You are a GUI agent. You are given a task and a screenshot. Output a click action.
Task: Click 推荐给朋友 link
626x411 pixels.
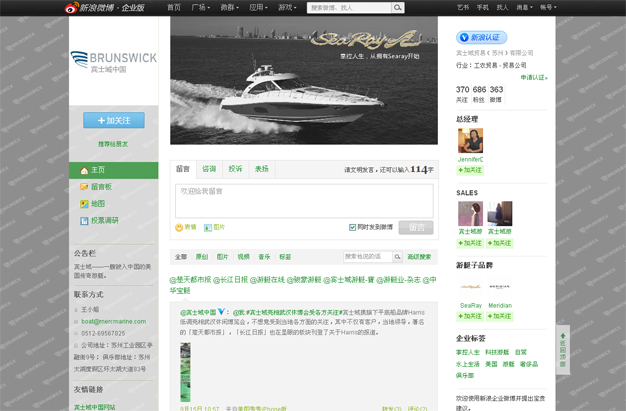pos(113,144)
